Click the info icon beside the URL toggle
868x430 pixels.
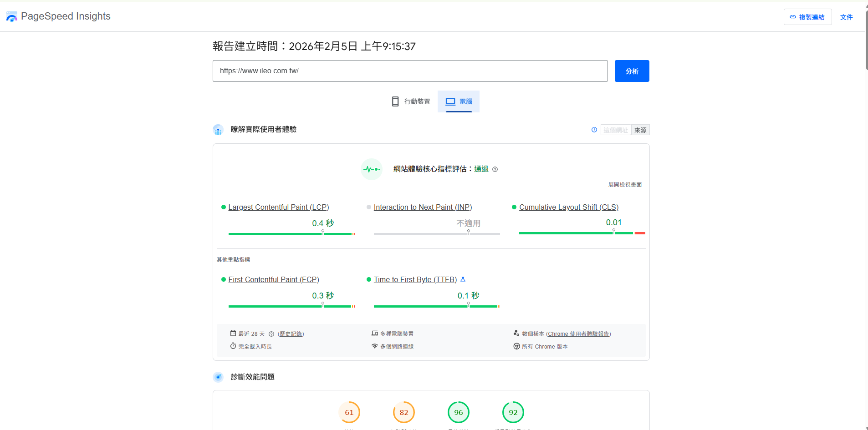click(x=594, y=130)
